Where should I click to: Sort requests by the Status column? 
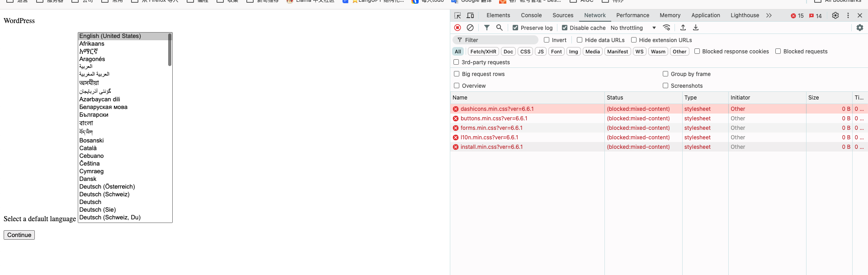pyautogui.click(x=643, y=98)
